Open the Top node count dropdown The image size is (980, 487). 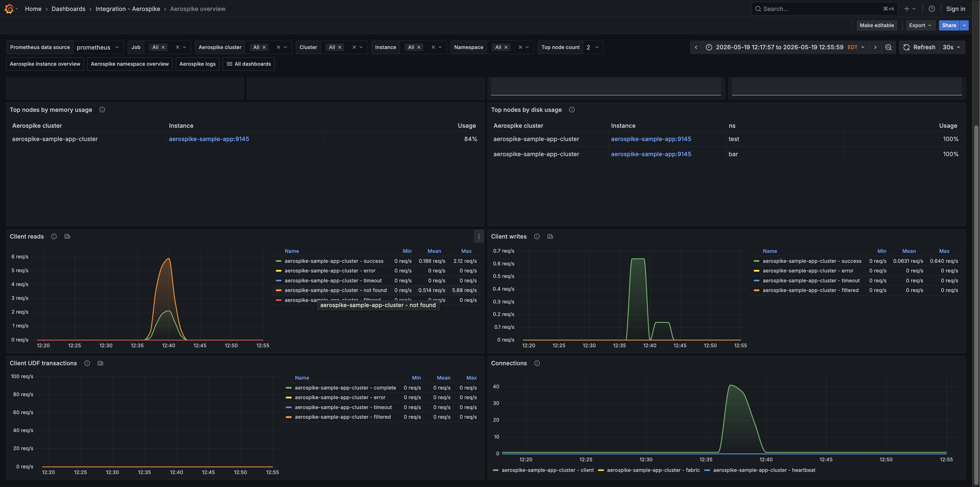click(x=593, y=47)
